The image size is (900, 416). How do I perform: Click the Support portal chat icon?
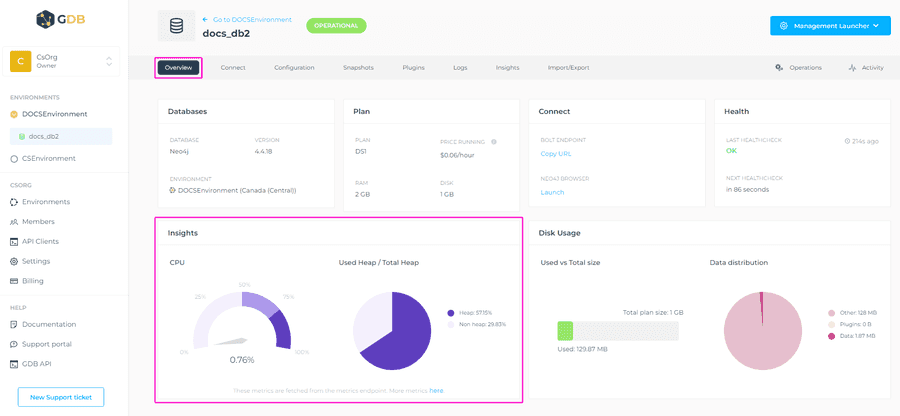(14, 344)
